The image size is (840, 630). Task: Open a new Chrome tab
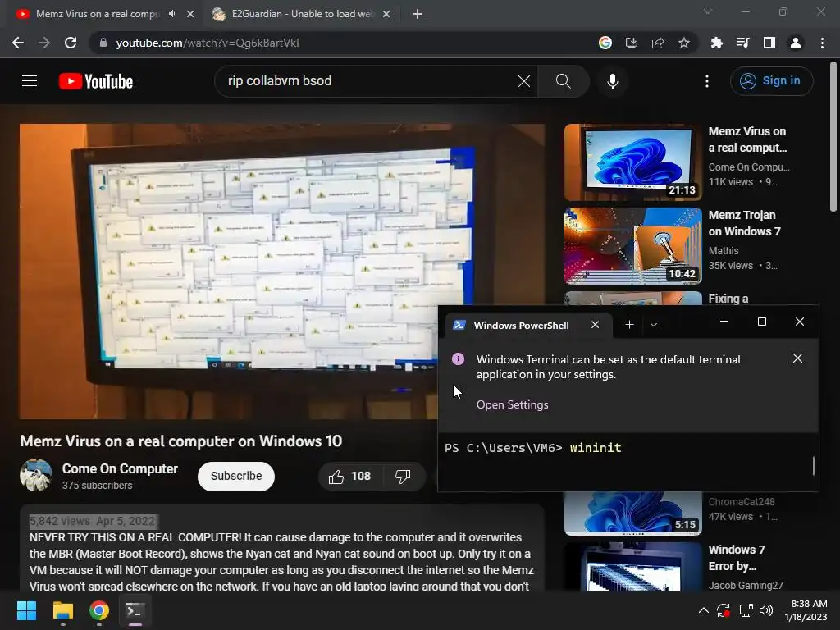418,15
